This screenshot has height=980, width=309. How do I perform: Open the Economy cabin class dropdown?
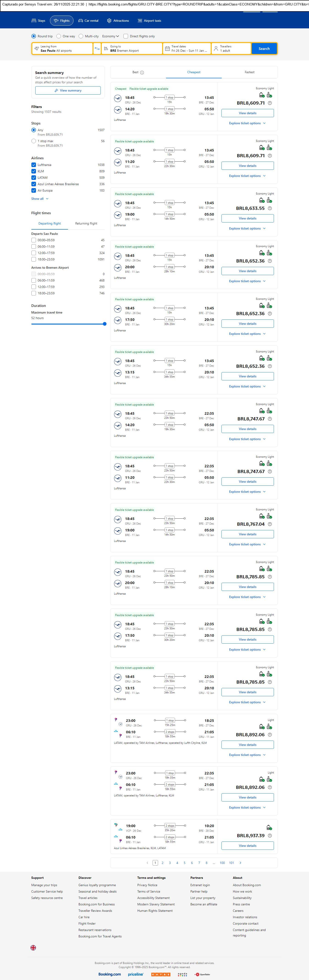[x=110, y=36]
